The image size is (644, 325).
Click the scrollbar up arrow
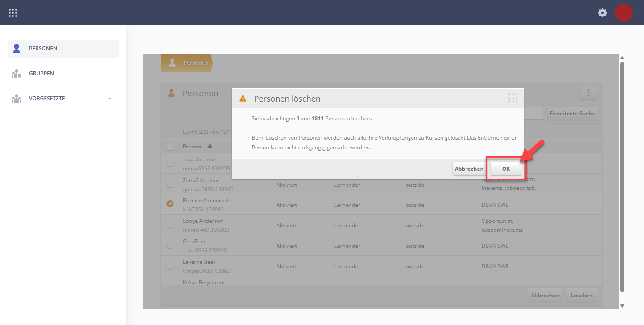(x=622, y=58)
